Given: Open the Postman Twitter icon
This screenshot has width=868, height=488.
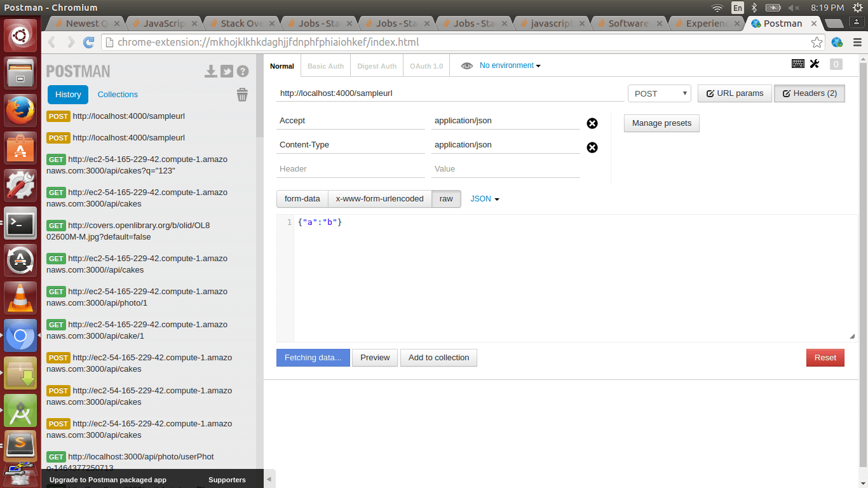Looking at the screenshot, I should pyautogui.click(x=227, y=71).
